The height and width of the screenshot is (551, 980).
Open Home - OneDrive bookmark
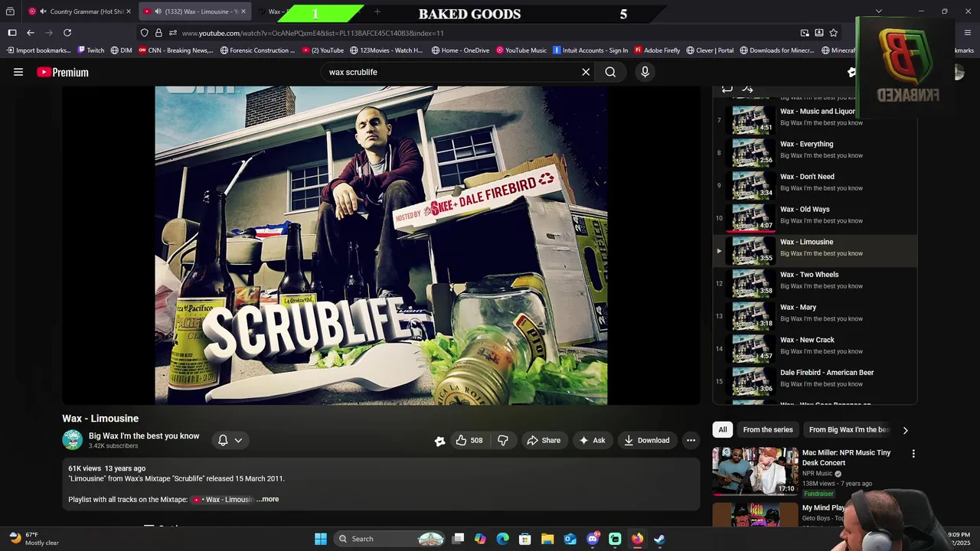(460, 51)
